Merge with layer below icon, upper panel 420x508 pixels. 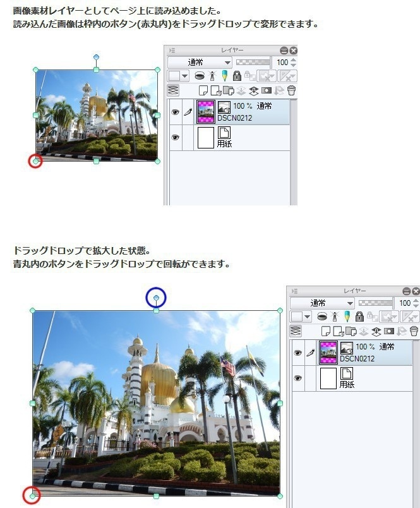click(253, 91)
